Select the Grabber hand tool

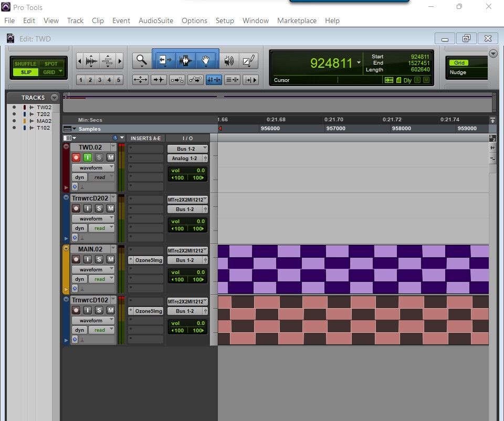(x=207, y=60)
